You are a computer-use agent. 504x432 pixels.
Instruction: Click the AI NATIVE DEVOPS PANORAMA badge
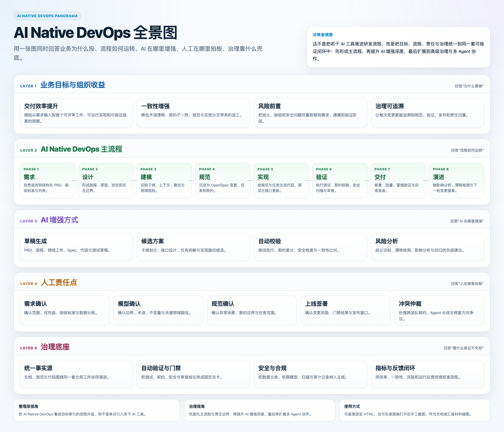point(47,16)
